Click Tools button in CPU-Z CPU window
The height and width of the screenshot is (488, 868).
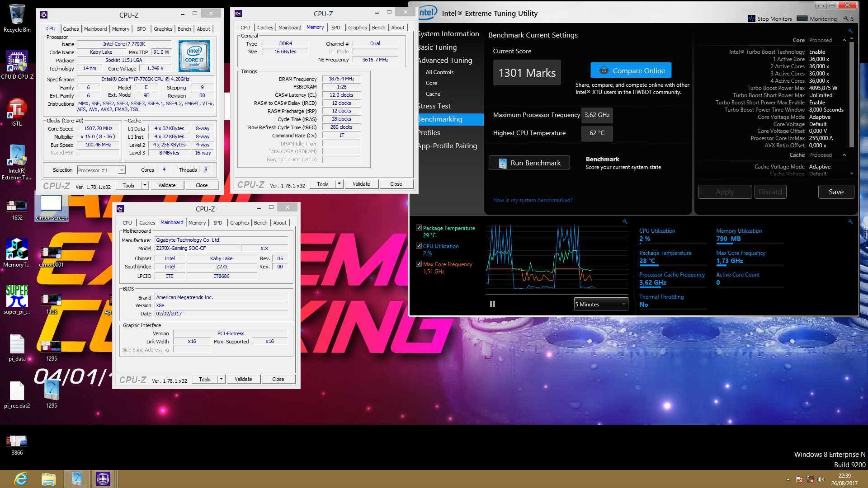point(128,185)
